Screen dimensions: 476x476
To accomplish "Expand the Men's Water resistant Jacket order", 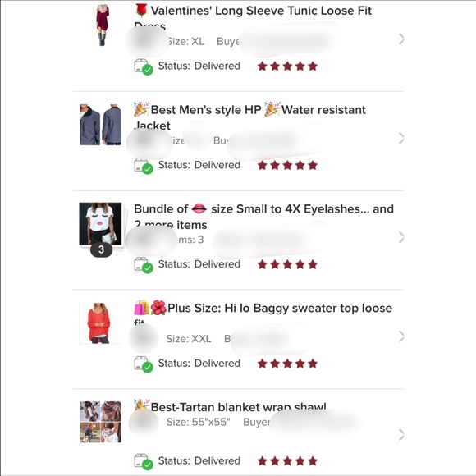I will [401, 139].
